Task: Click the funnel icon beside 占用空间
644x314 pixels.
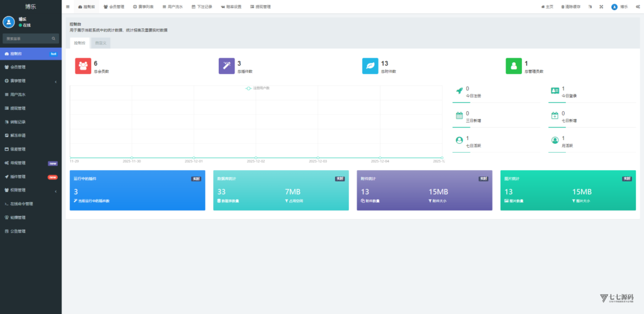Action: pyautogui.click(x=286, y=201)
